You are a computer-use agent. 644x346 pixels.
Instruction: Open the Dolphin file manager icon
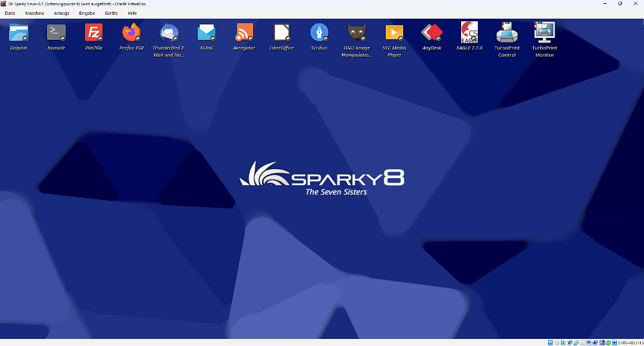pyautogui.click(x=19, y=32)
